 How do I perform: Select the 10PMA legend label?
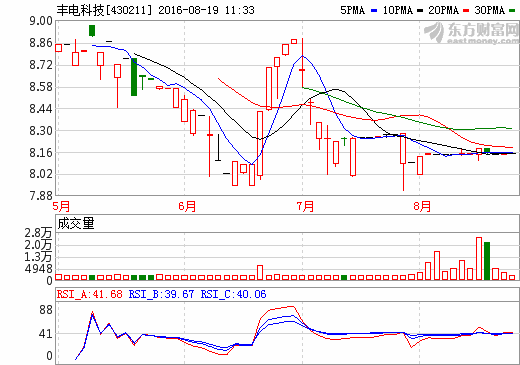click(x=397, y=10)
